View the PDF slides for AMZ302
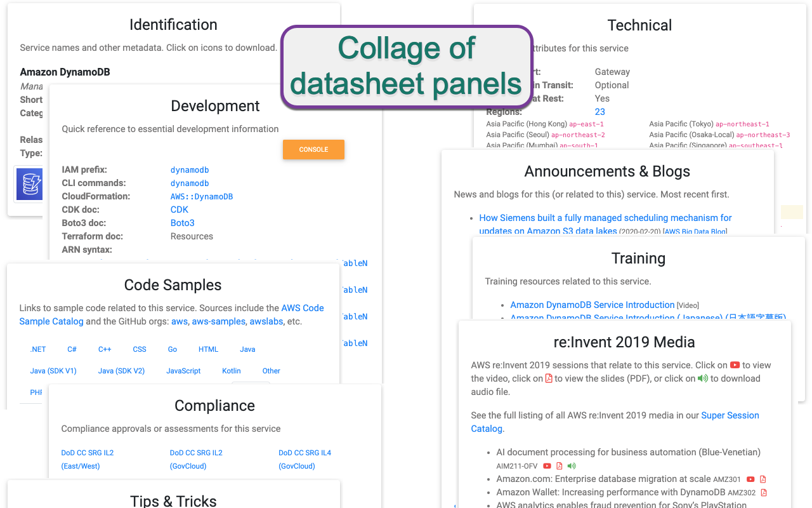812x508 pixels. click(764, 492)
